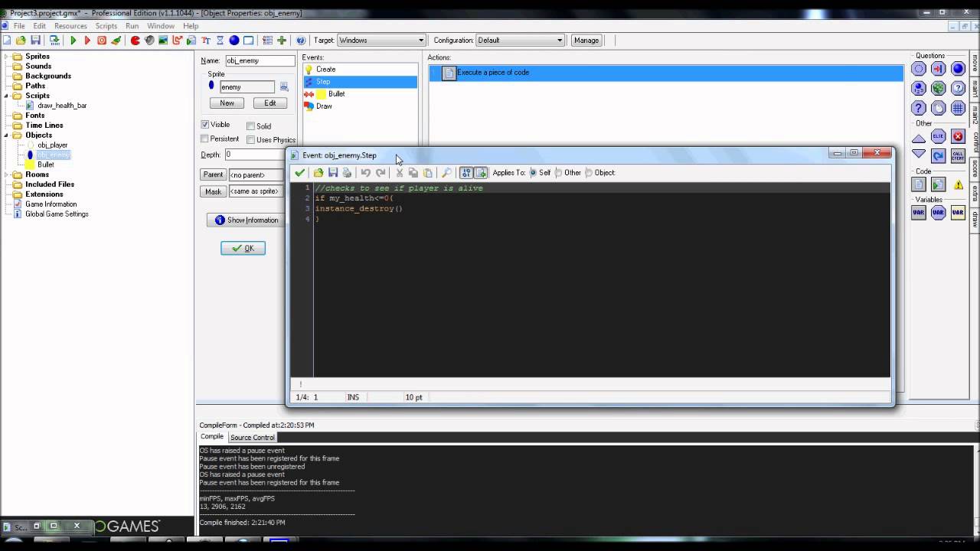Select the Exit Event red X action
The image size is (980, 551).
coord(958,137)
